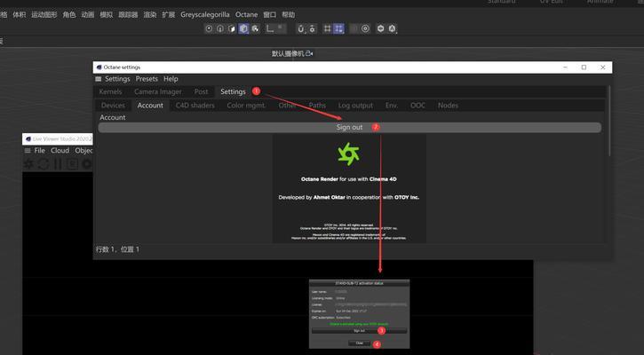The height and width of the screenshot is (355, 644).
Task: Click the Octane settings vertical scrollbar
Action: (x=609, y=121)
